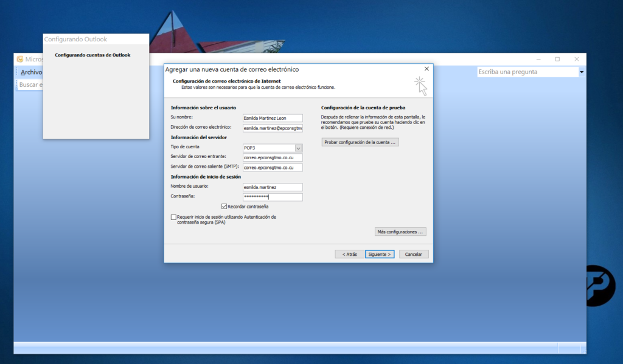Image resolution: width=623 pixels, height=364 pixels.
Task: Go back with the Atrás button
Action: click(349, 254)
